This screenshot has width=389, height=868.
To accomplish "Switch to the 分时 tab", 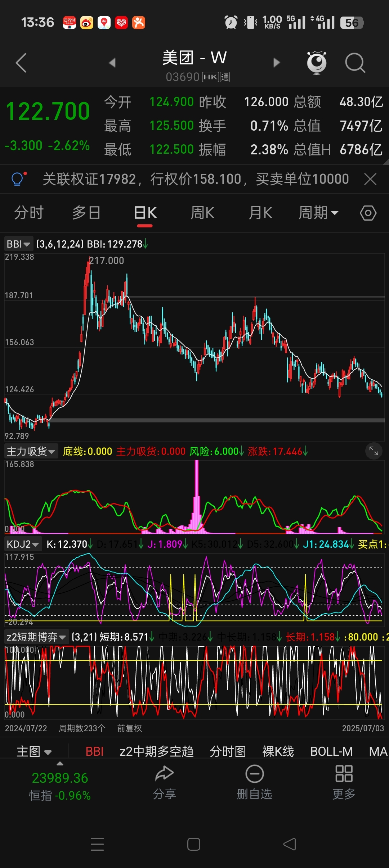I will point(29,213).
